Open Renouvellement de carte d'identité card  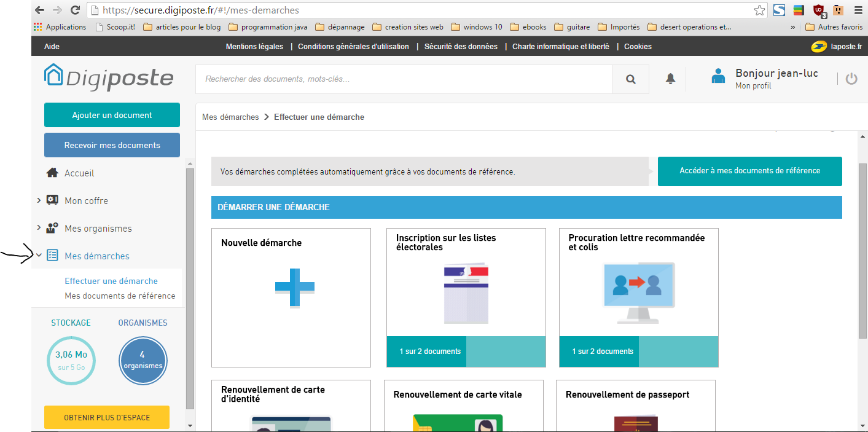(x=291, y=406)
